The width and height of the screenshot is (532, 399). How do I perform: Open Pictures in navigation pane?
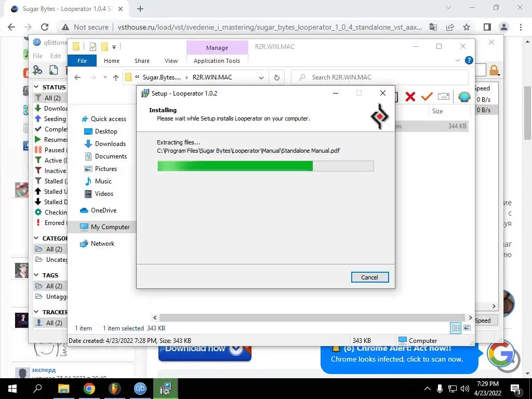pos(100,169)
